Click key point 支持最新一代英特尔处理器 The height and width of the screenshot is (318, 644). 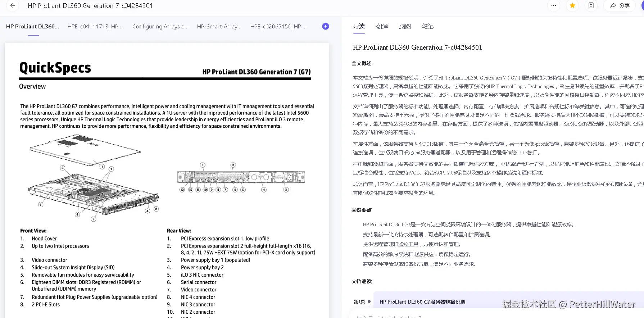point(427,235)
